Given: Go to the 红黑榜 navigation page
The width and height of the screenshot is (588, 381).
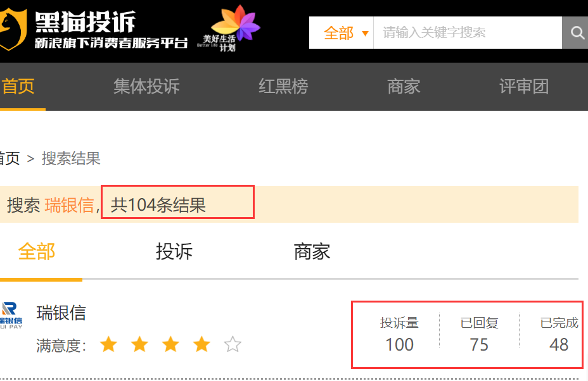Looking at the screenshot, I should coord(283,86).
